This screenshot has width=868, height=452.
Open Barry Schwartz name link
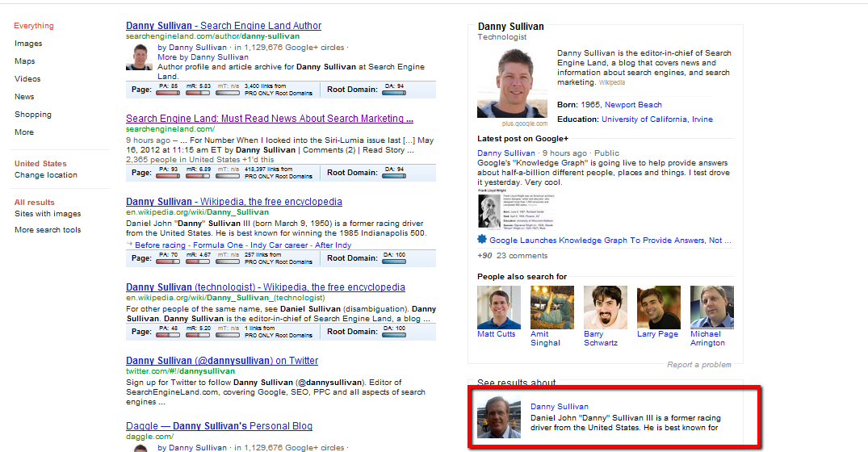click(x=601, y=338)
